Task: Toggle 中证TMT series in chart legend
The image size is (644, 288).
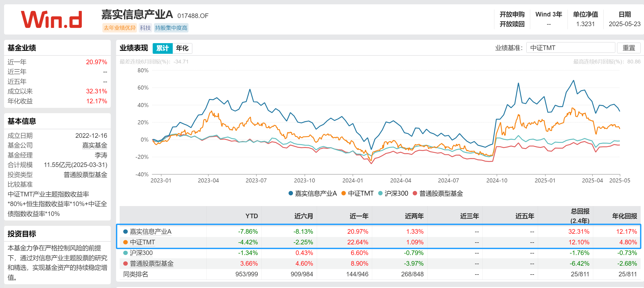Action: click(x=357, y=194)
